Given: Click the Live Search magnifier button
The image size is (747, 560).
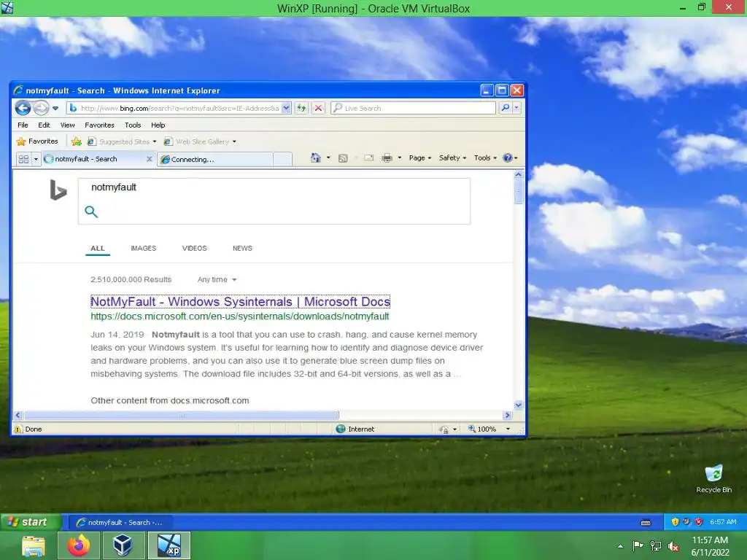Looking at the screenshot, I should [x=505, y=108].
